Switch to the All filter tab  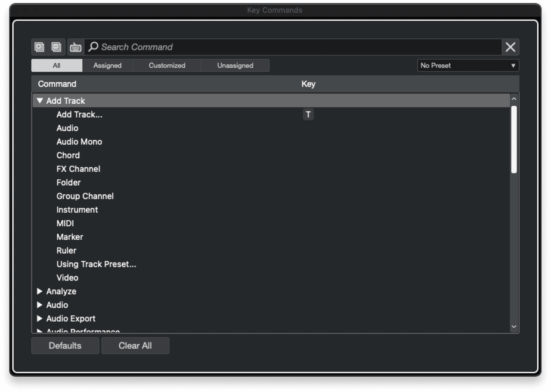56,65
